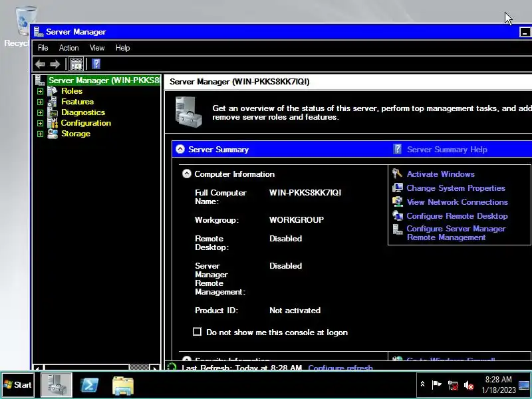Click the Configure refresh link
This screenshot has height=399, width=532.
(x=340, y=368)
